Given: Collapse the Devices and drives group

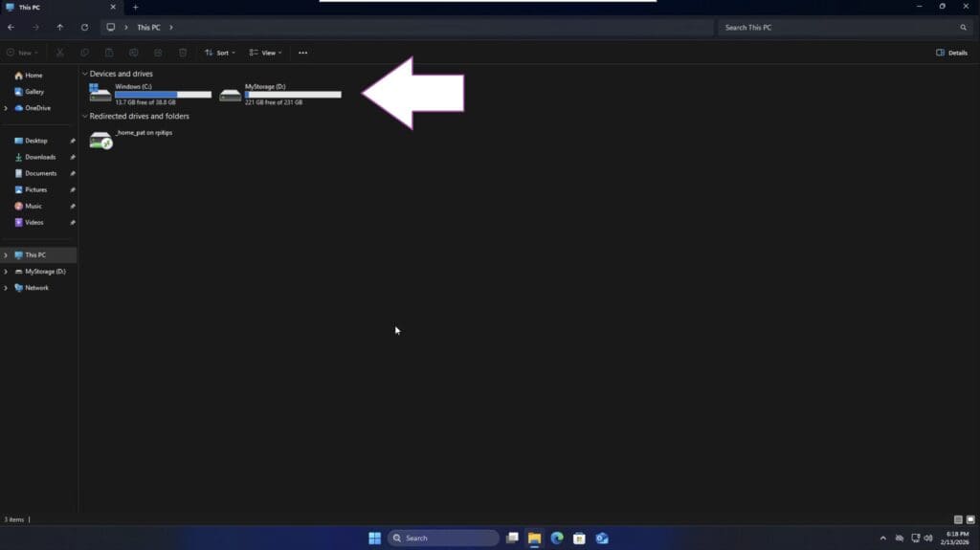Looking at the screenshot, I should [x=85, y=74].
